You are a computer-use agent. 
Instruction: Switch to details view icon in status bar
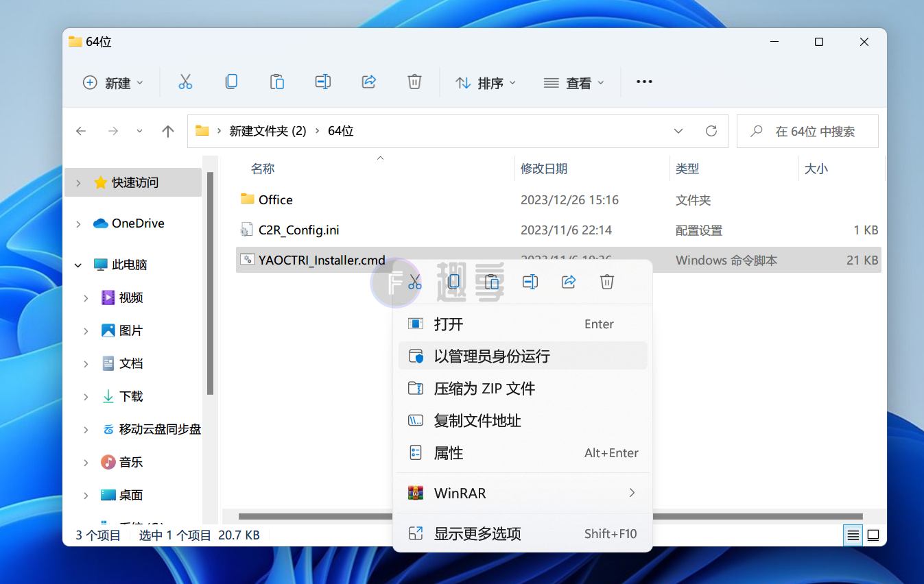coord(853,535)
